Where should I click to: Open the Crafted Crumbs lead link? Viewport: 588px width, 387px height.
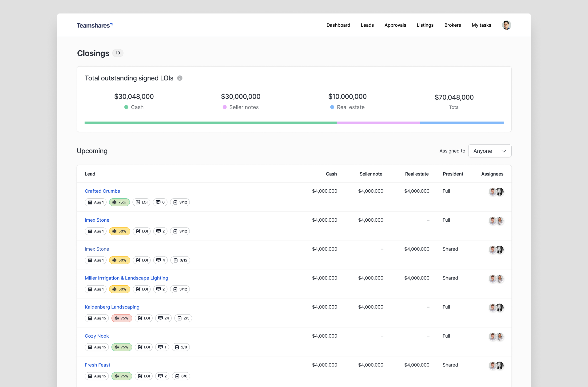point(102,191)
